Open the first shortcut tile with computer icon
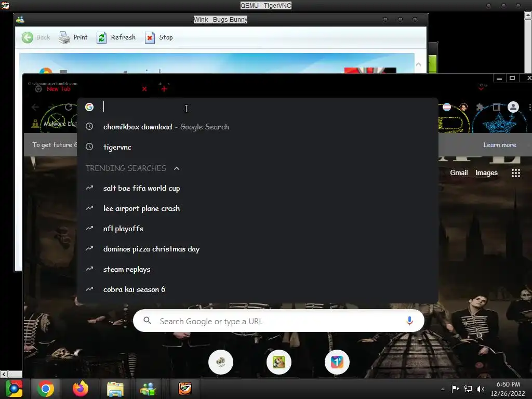The image size is (532, 399). [220, 362]
